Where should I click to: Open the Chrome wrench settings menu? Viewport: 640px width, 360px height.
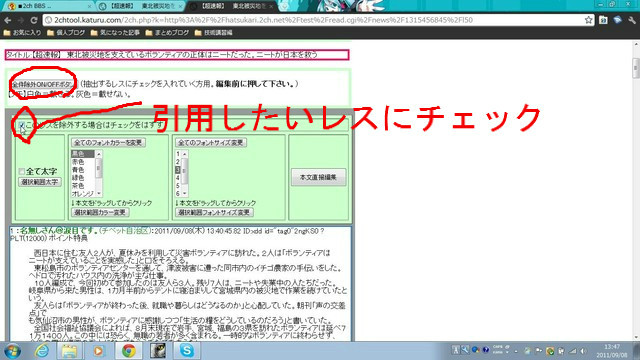pyautogui.click(x=632, y=20)
